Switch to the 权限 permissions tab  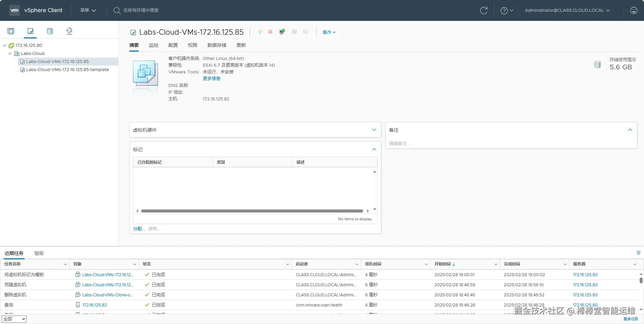click(x=193, y=45)
